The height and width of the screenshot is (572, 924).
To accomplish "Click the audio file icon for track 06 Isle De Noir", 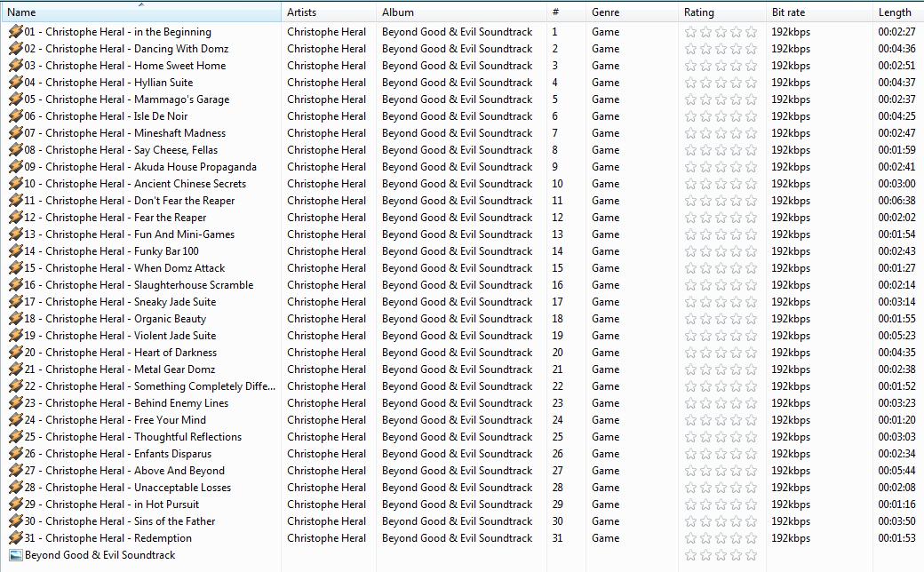I will tap(16, 116).
